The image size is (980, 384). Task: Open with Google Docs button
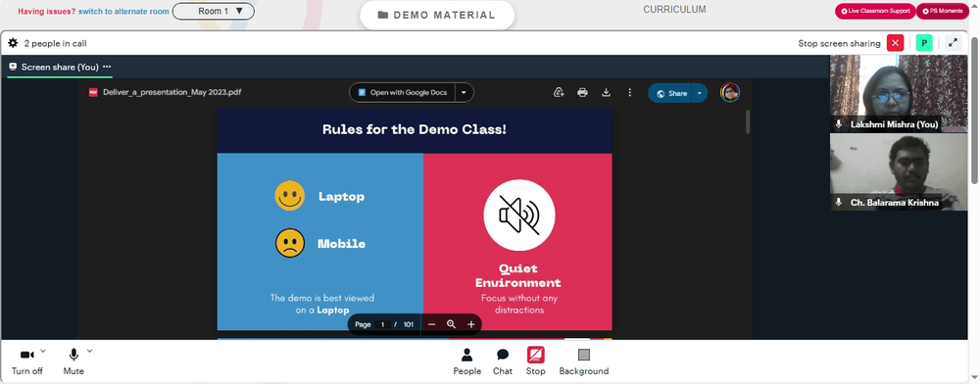(x=403, y=92)
